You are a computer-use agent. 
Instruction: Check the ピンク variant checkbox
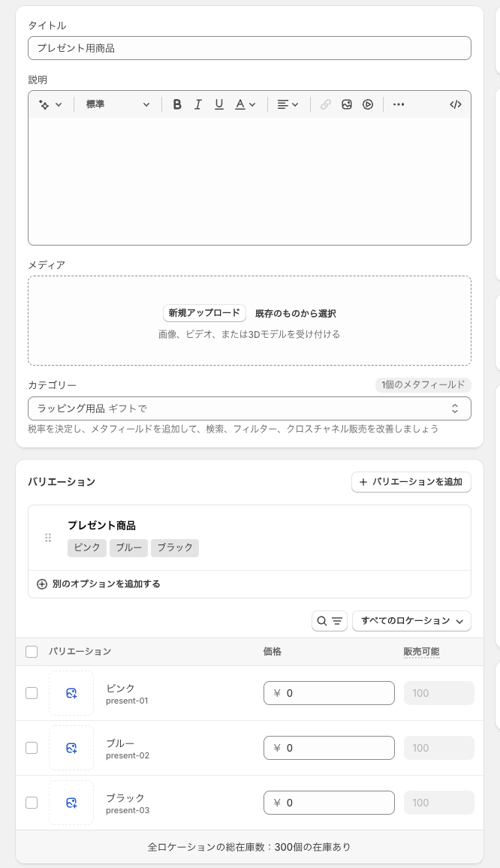click(32, 693)
